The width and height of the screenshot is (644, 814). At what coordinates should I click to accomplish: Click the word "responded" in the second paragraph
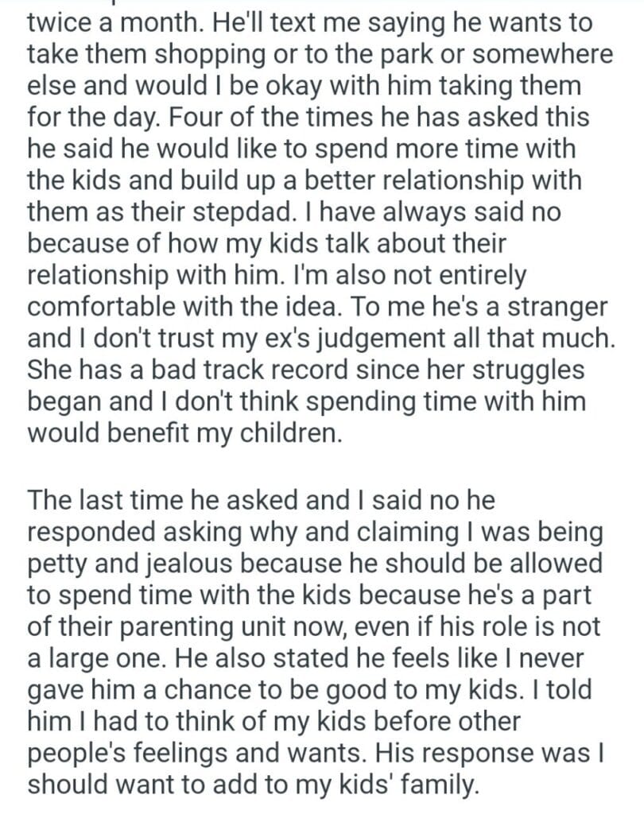[96, 533]
